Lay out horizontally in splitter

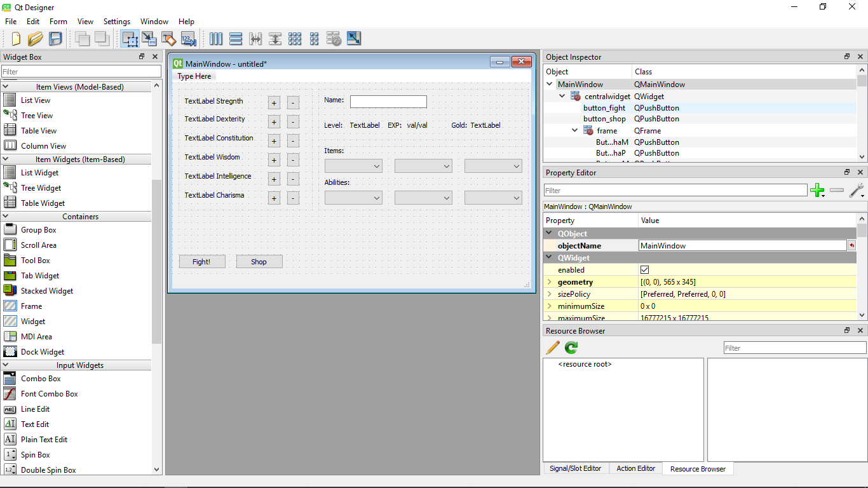tap(255, 39)
